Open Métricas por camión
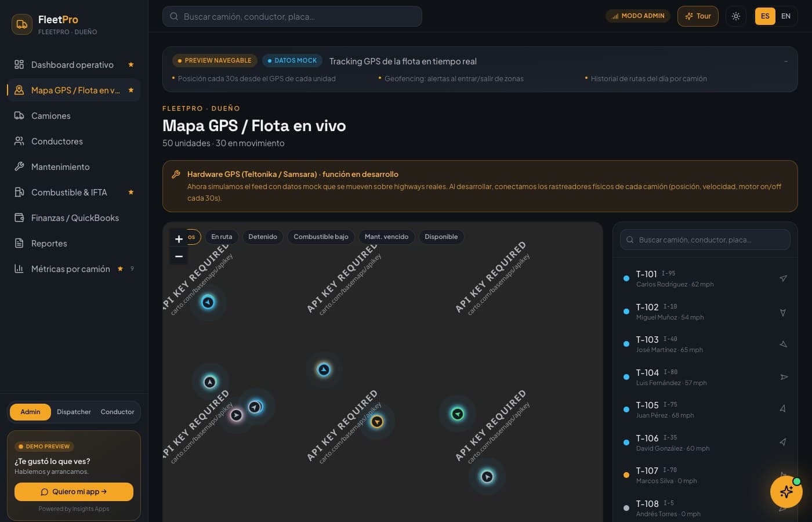Screen dimensions: 812x522 pyautogui.click(x=74, y=269)
